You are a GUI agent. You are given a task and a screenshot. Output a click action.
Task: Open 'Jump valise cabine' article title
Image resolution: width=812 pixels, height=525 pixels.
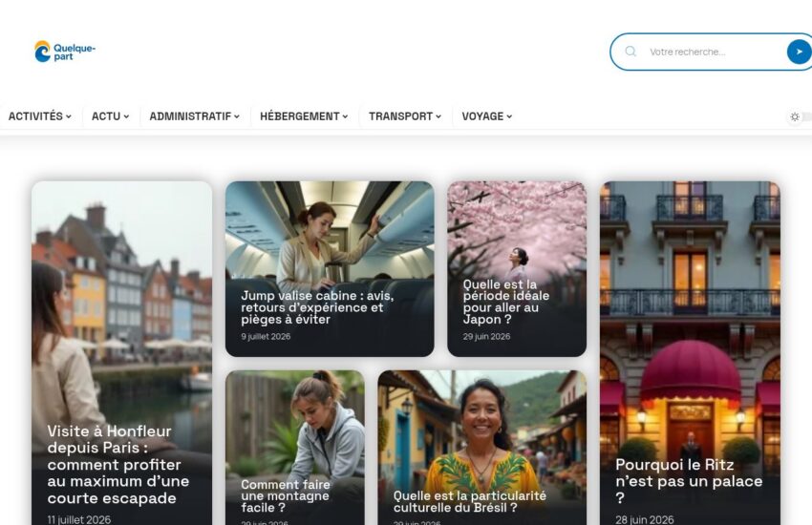click(317, 307)
